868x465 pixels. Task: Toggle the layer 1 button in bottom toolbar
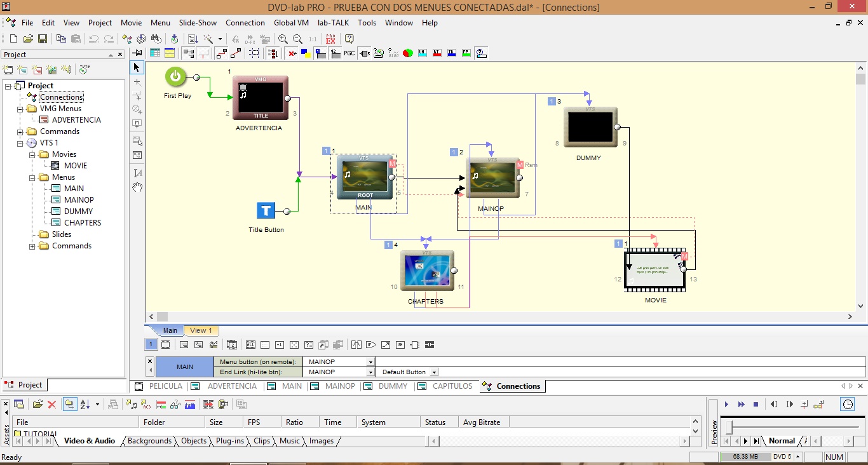point(151,345)
